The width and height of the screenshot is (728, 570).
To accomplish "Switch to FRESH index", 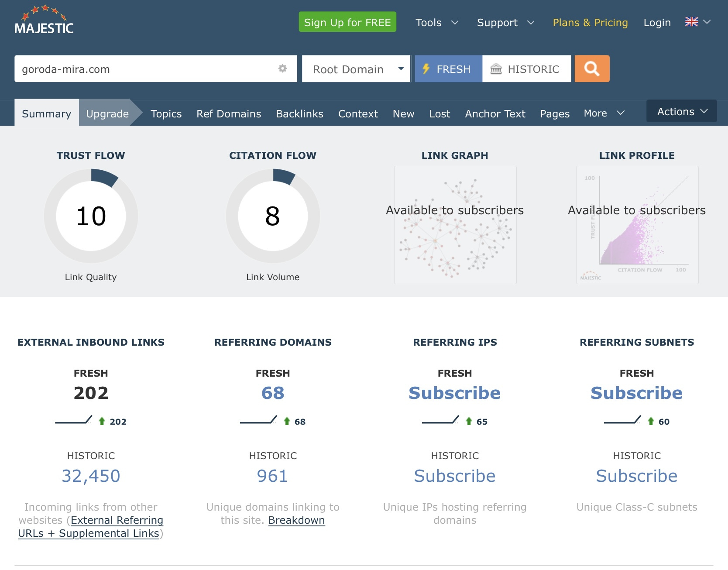I will pyautogui.click(x=448, y=69).
